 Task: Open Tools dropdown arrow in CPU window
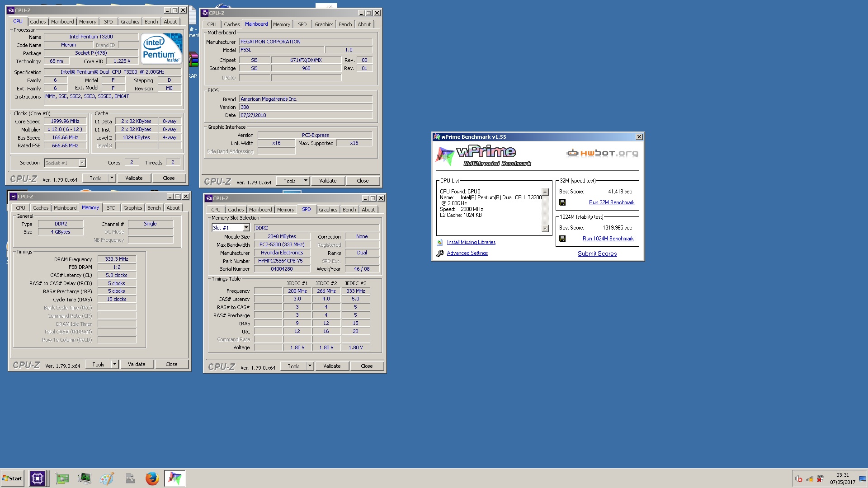(x=112, y=178)
